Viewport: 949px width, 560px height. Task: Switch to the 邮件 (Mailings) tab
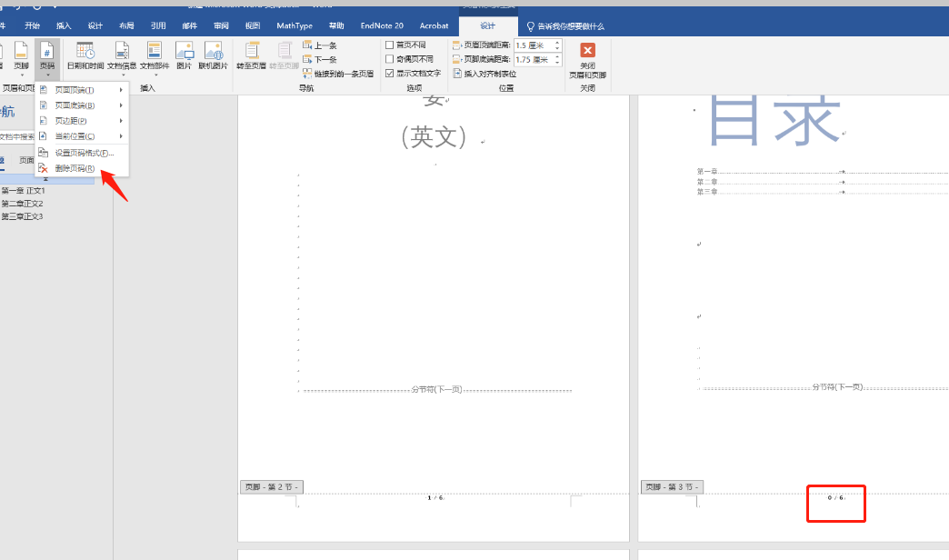point(189,25)
